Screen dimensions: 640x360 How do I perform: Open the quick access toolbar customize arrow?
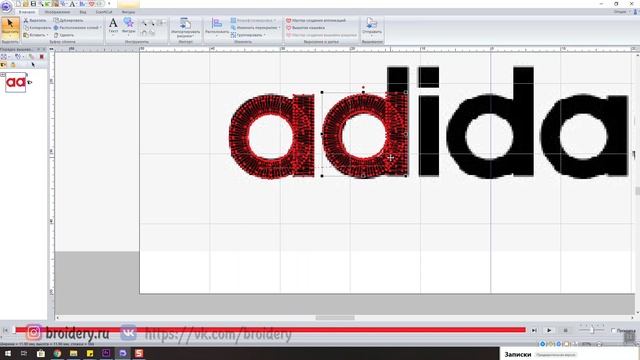(109, 4)
